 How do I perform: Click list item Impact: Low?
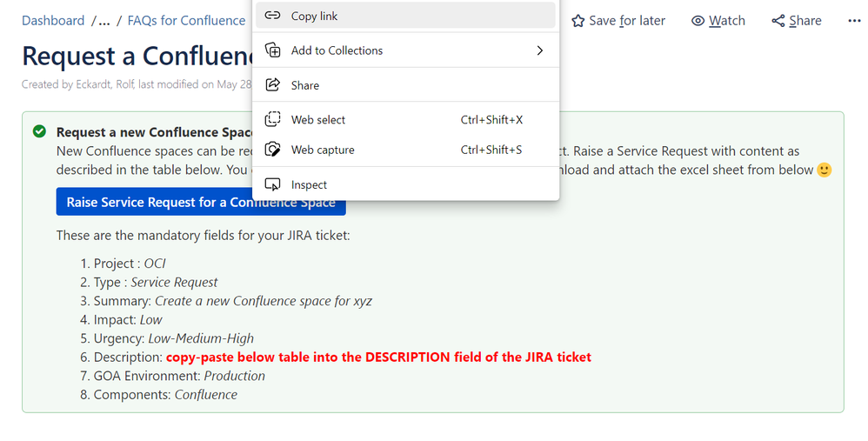click(x=128, y=320)
